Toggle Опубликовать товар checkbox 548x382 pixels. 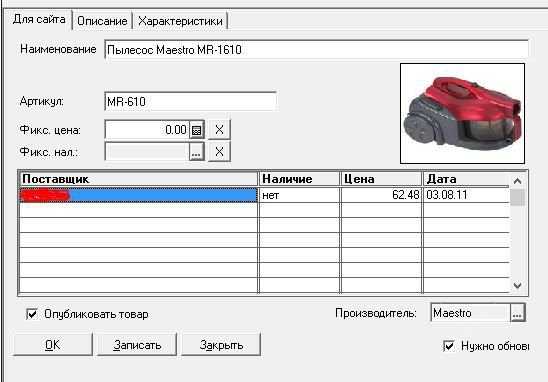coord(32,314)
